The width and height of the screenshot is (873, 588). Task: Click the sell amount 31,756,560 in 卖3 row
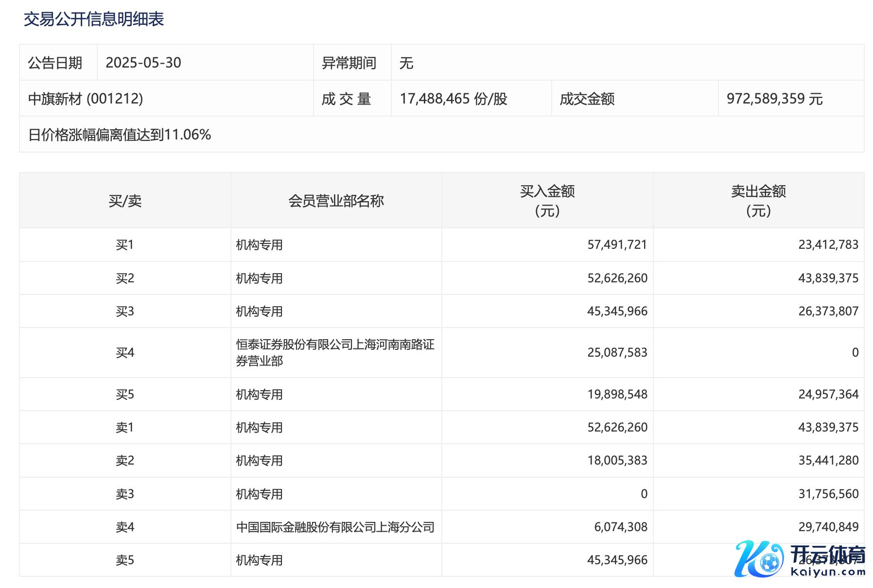(x=828, y=494)
